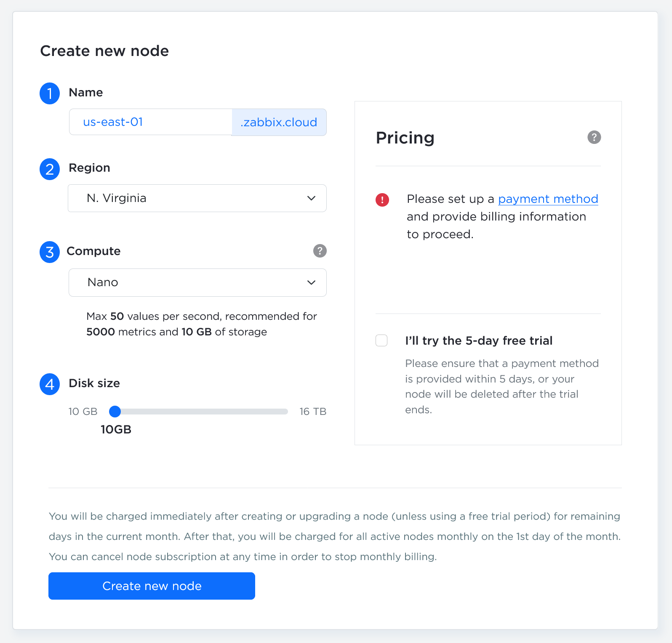
Task: Expand the Nano compute dropdown
Action: [x=197, y=282]
